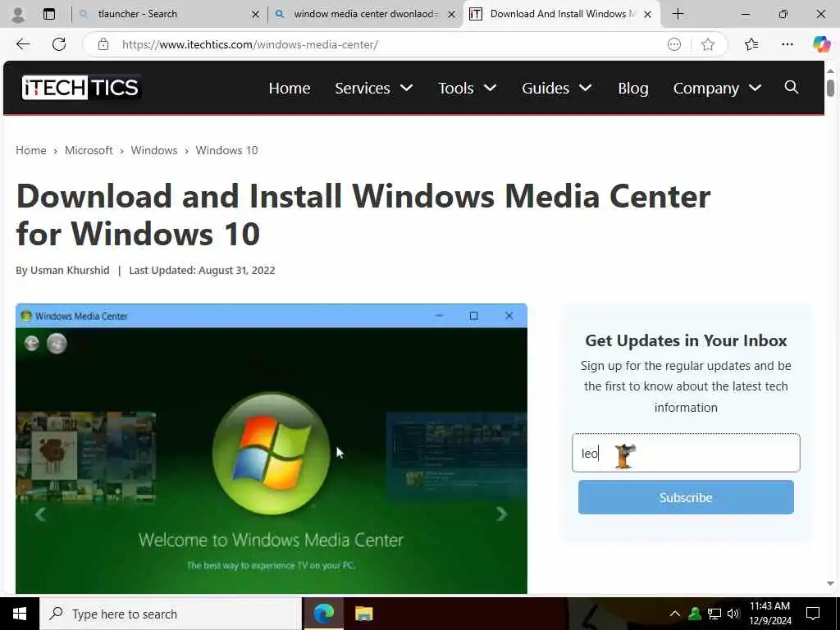Close the Download And Install Windows tab

(647, 15)
